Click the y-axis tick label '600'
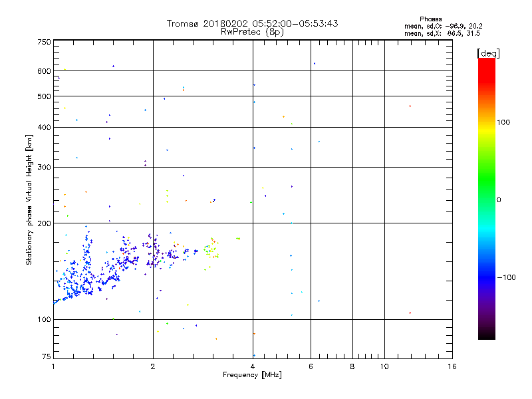Image resolution: width=532 pixels, height=399 pixels. [44, 71]
